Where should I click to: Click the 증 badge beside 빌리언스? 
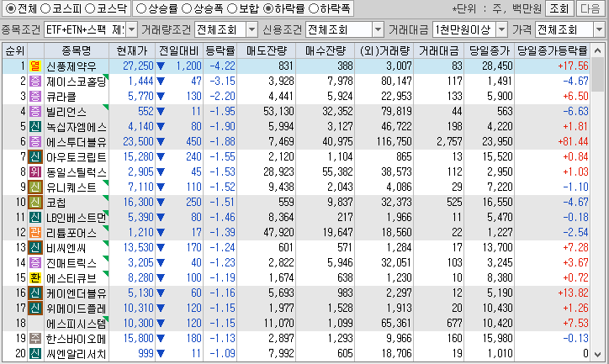point(35,111)
